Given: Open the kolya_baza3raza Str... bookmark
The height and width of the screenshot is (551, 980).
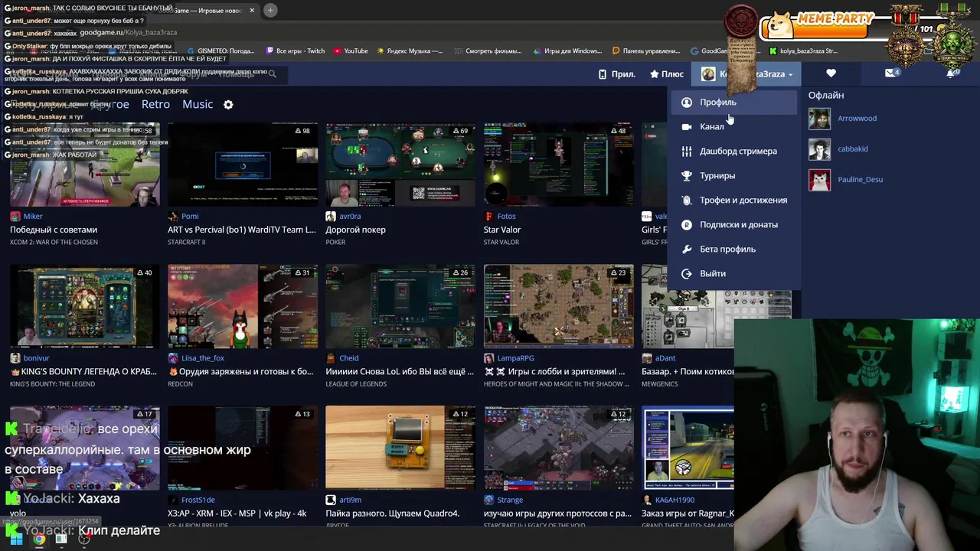Looking at the screenshot, I should click(x=803, y=51).
